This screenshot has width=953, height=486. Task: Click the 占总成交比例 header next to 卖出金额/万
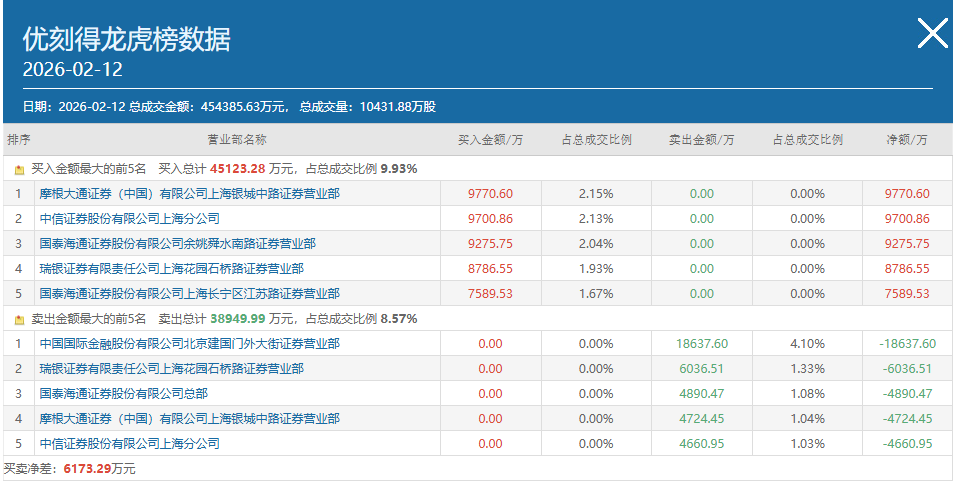tap(808, 140)
